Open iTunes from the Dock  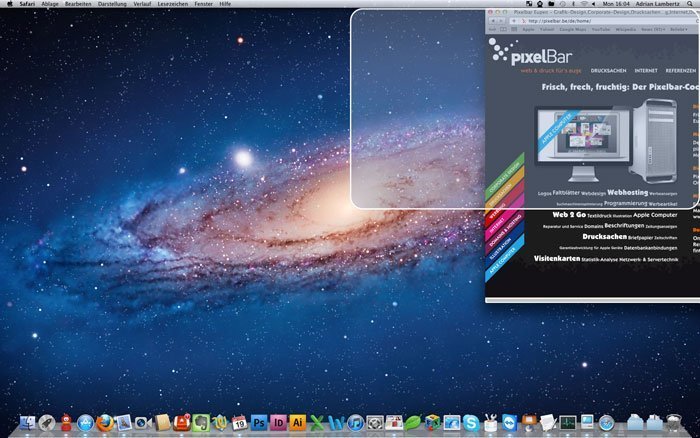[355, 422]
